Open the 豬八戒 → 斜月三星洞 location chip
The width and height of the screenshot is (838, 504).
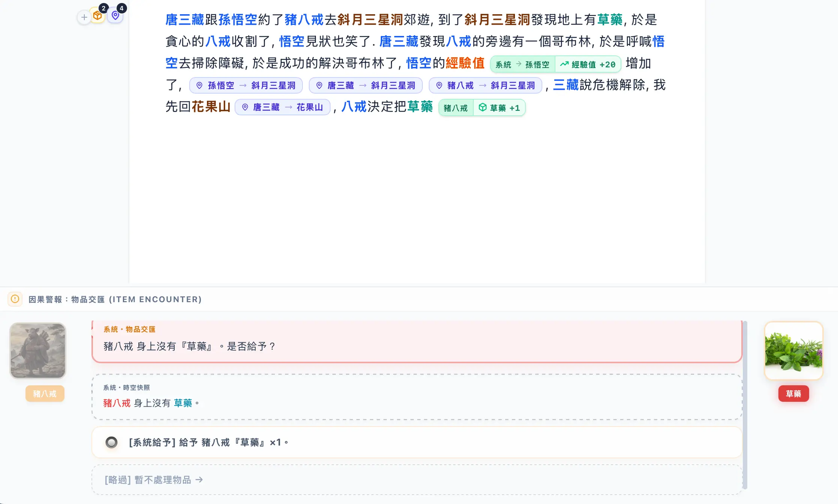click(485, 85)
